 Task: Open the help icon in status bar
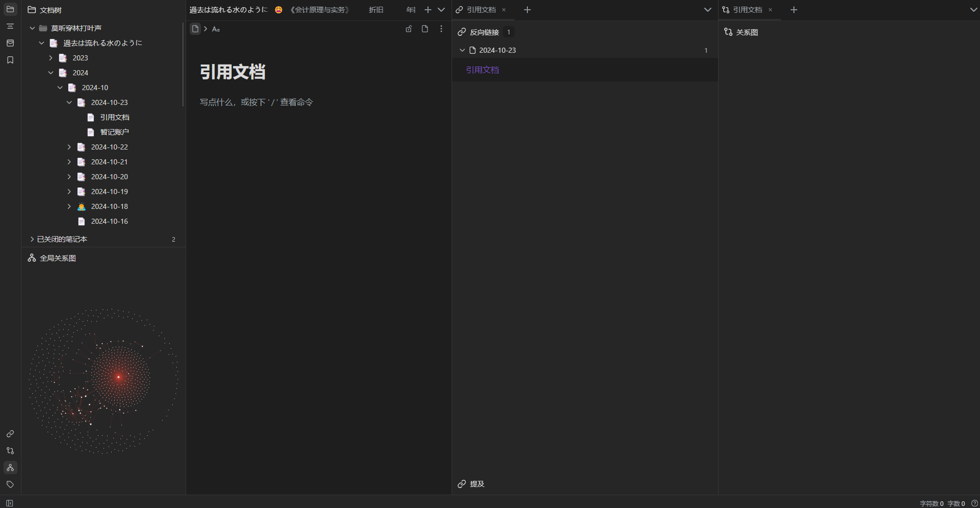pyautogui.click(x=974, y=503)
